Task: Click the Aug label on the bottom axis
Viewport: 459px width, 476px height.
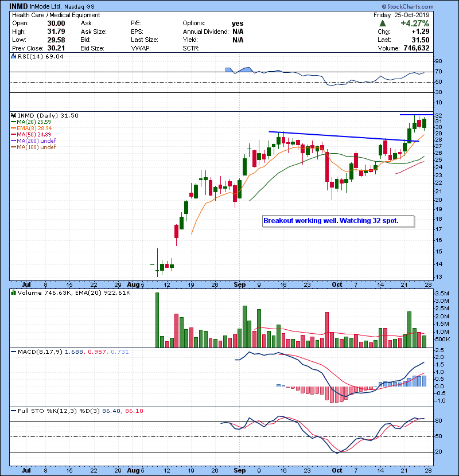Action: click(133, 470)
